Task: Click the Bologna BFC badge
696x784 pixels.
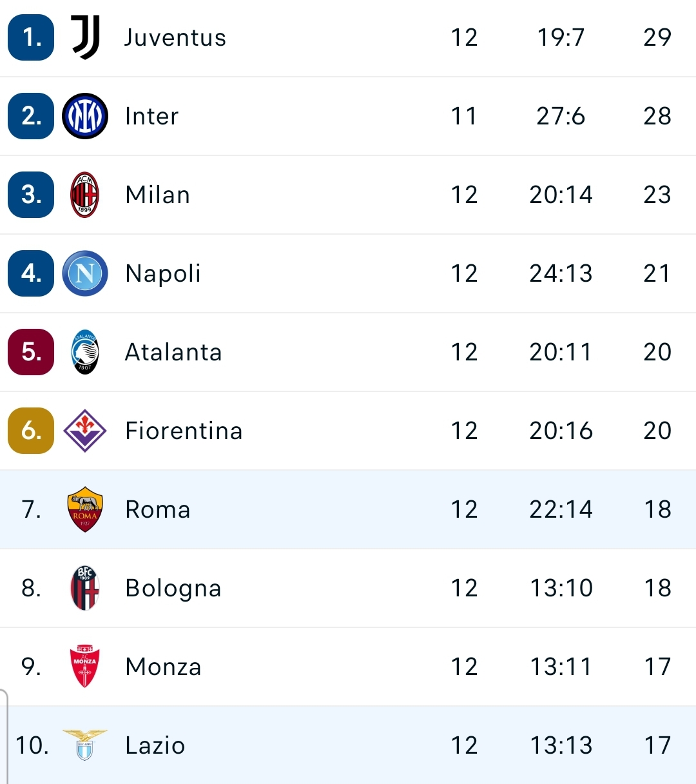Action: tap(85, 588)
